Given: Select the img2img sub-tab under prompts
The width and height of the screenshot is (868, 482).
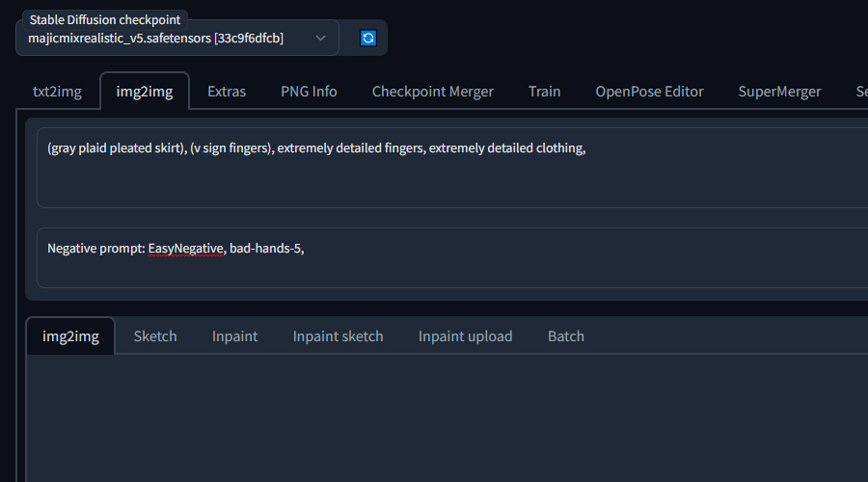Looking at the screenshot, I should (x=70, y=335).
